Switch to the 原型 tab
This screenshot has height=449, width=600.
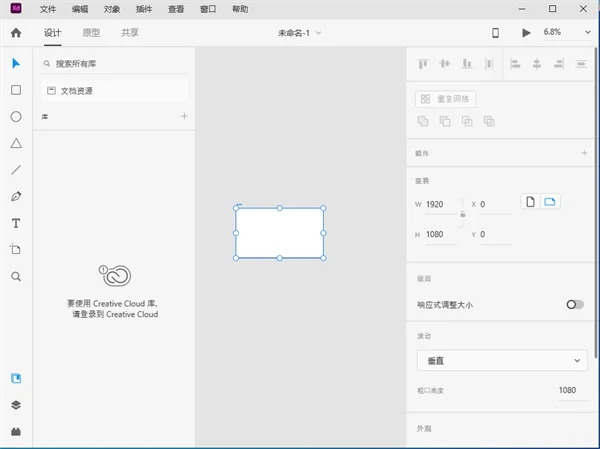tap(91, 33)
